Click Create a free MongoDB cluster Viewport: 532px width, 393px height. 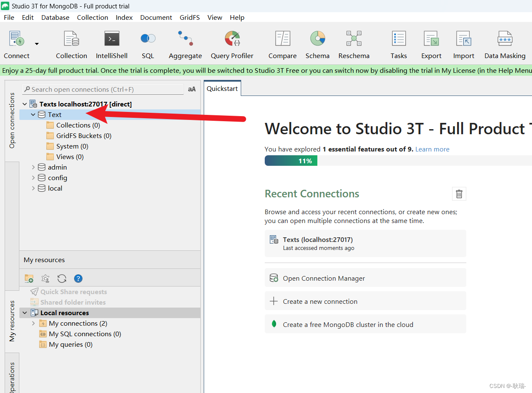coord(365,324)
